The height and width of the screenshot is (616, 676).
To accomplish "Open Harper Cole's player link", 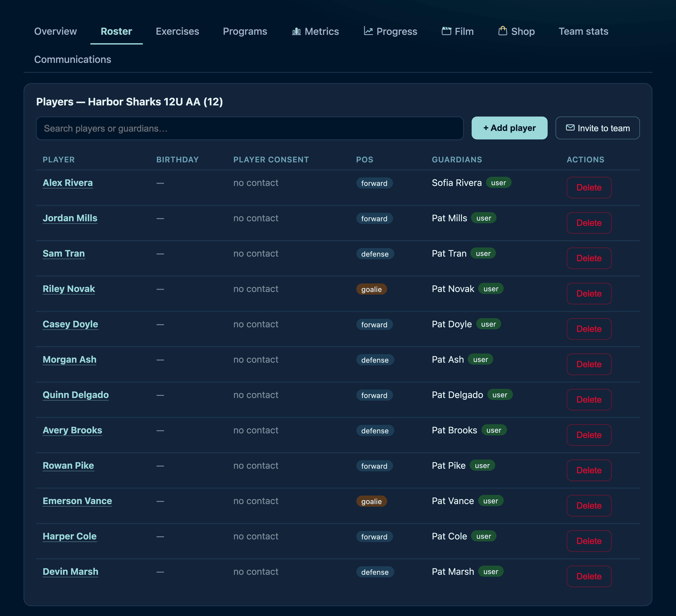I will (70, 537).
